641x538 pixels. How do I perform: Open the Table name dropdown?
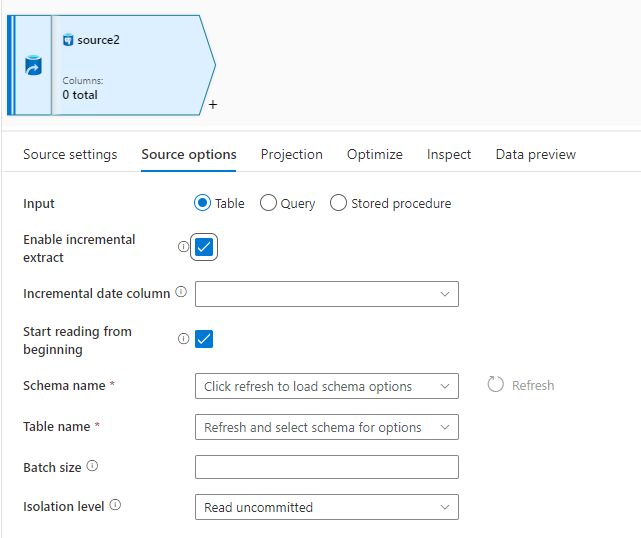(327, 427)
